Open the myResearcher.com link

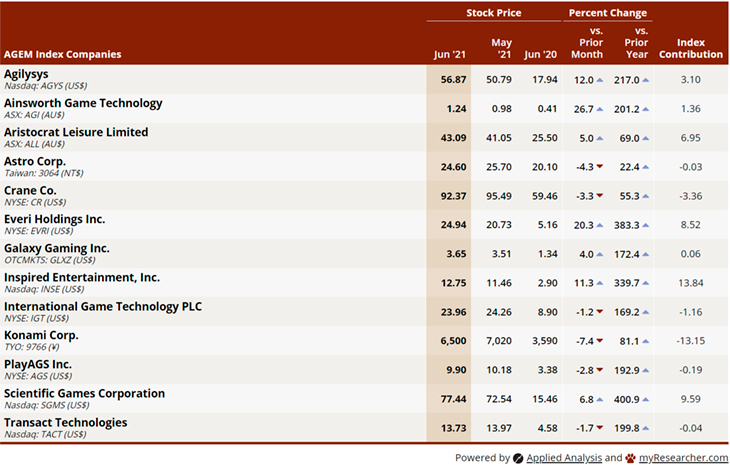click(685, 458)
